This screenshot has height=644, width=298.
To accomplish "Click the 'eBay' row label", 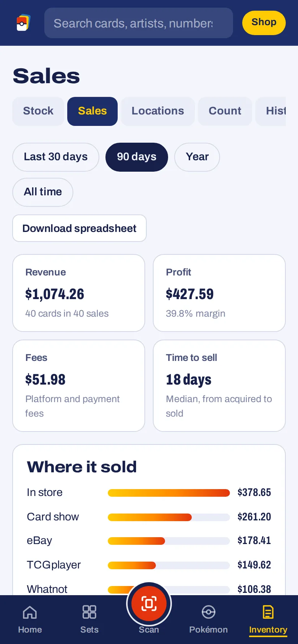I will tap(39, 541).
